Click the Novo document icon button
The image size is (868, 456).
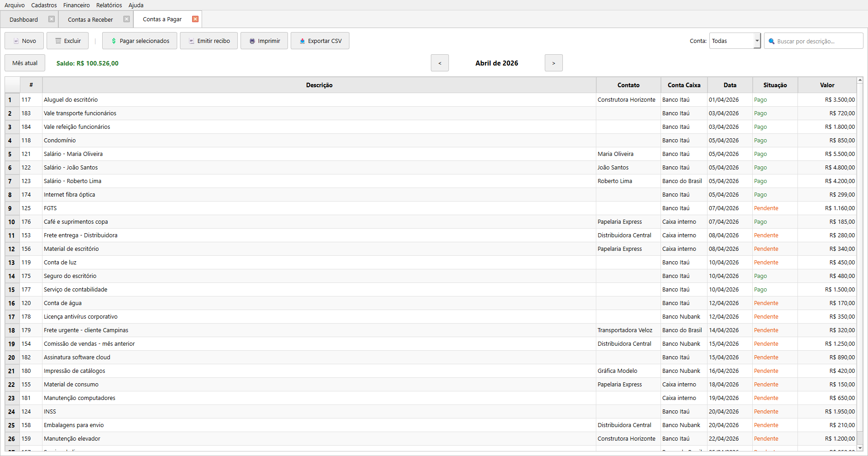pyautogui.click(x=24, y=41)
